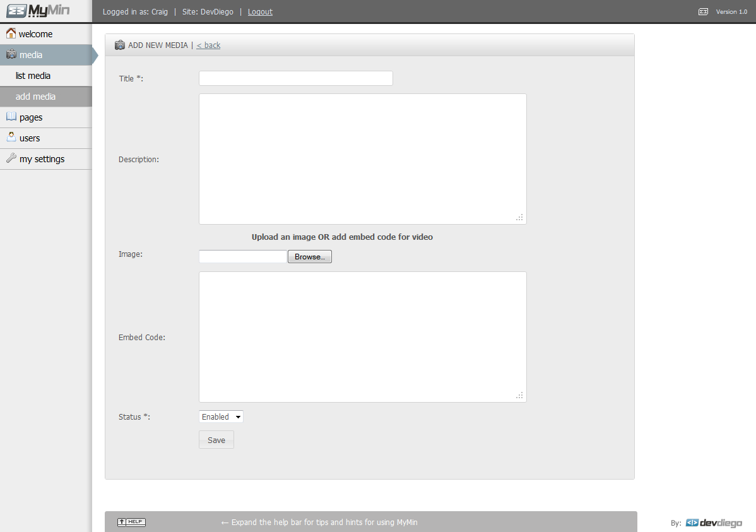756x532 pixels.
Task: Click inside the Description text area
Action: click(x=362, y=159)
